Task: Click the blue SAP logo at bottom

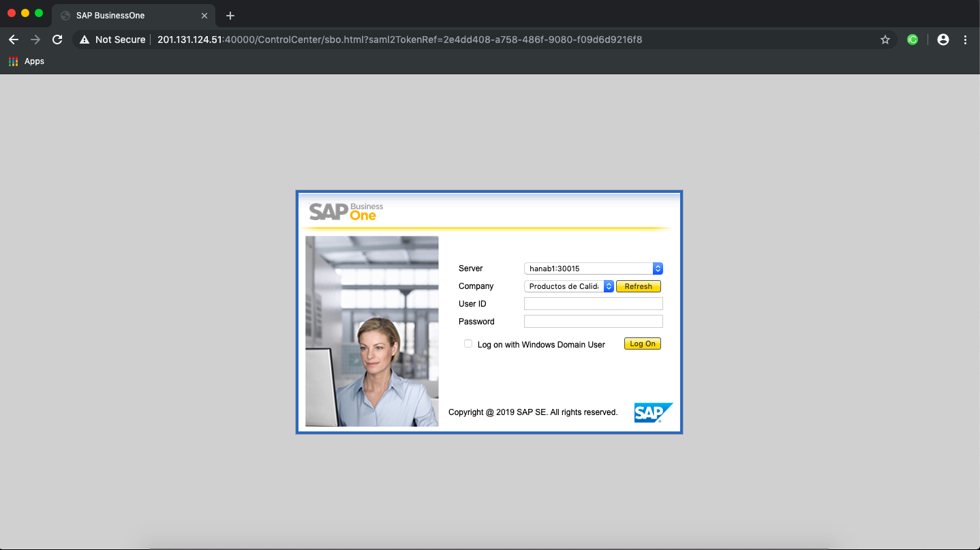Action: tap(653, 412)
